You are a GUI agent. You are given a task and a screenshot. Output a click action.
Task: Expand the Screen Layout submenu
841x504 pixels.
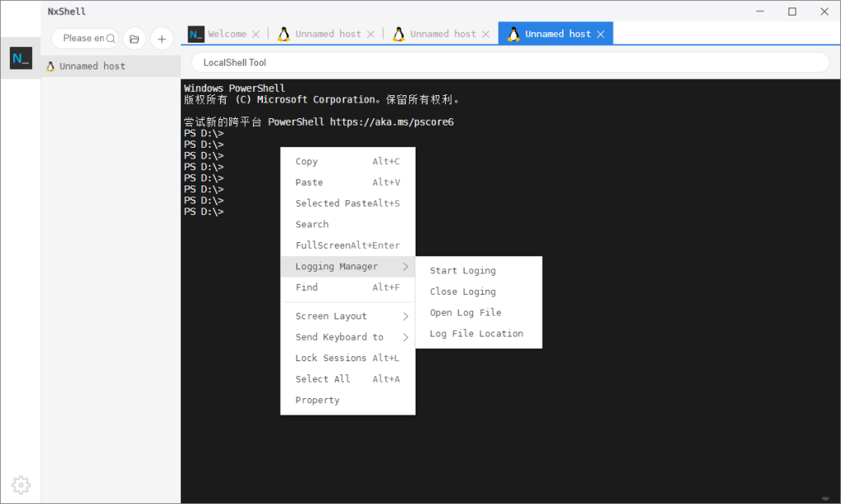tap(330, 315)
